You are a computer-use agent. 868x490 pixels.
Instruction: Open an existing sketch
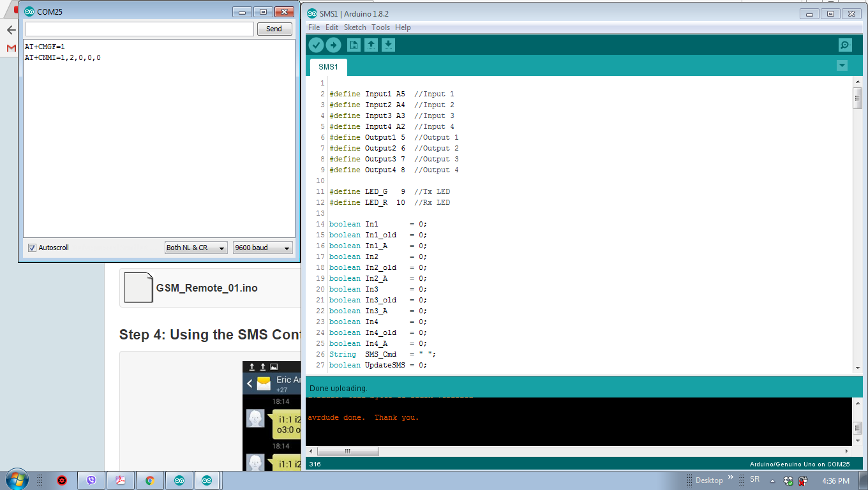(x=370, y=45)
